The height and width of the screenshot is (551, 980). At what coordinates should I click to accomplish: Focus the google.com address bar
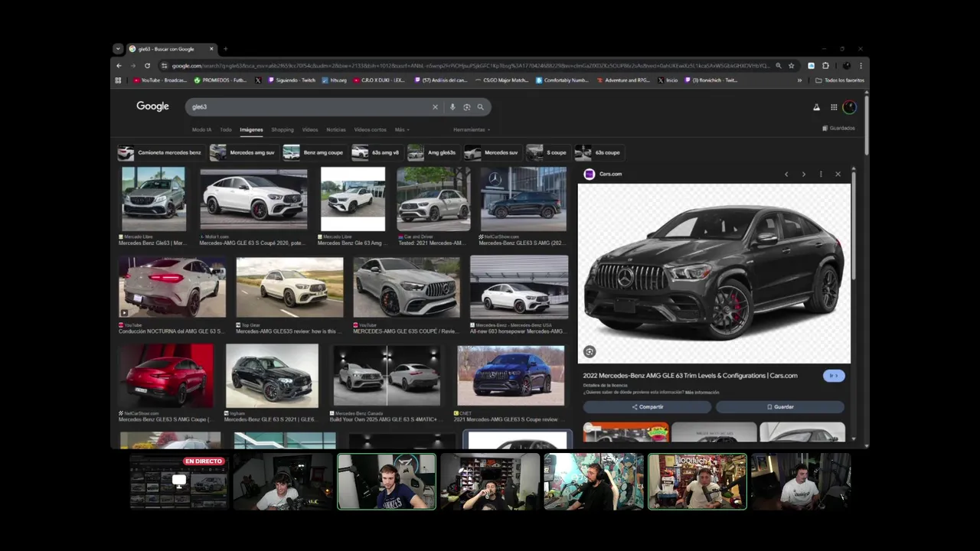471,66
